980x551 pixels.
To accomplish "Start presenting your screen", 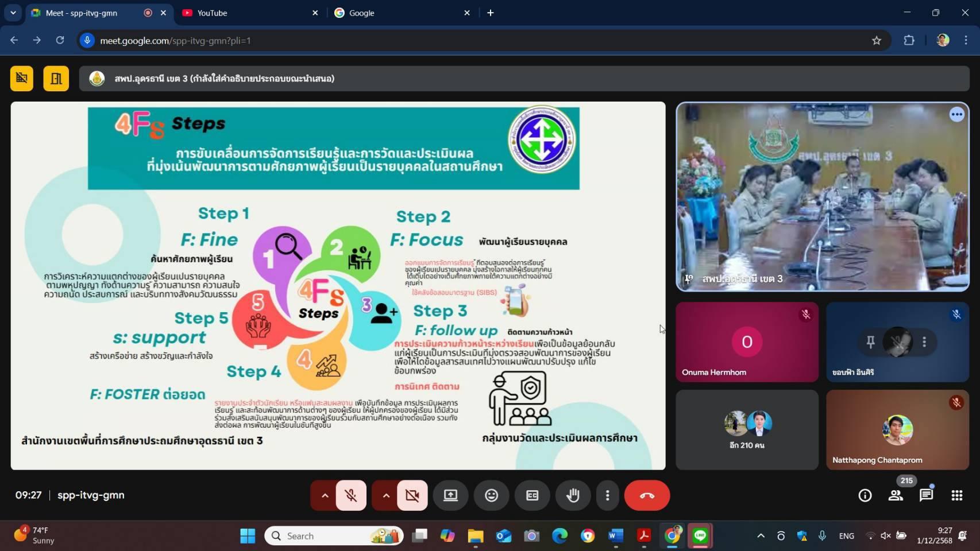I will coord(450,495).
